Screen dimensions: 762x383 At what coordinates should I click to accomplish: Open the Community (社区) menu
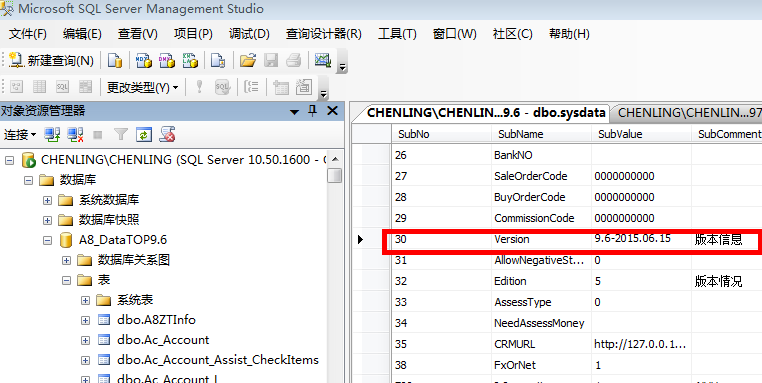tap(513, 34)
